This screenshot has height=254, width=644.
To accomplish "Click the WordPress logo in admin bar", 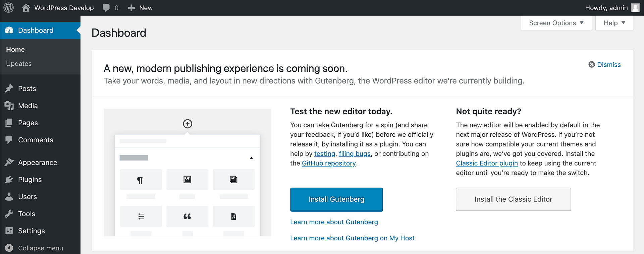I will 8,8.
